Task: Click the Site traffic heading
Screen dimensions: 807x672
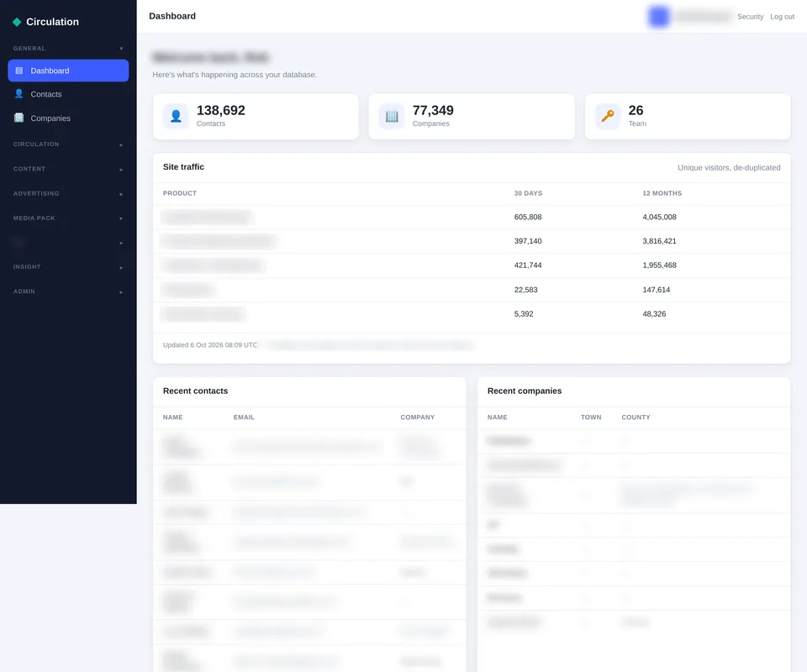Action: (x=183, y=166)
